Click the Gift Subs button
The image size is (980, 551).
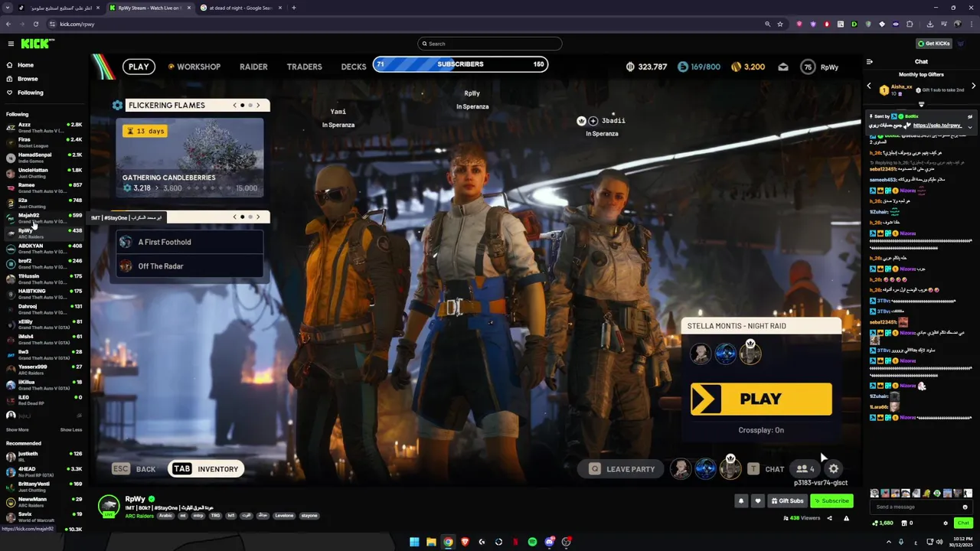point(787,501)
